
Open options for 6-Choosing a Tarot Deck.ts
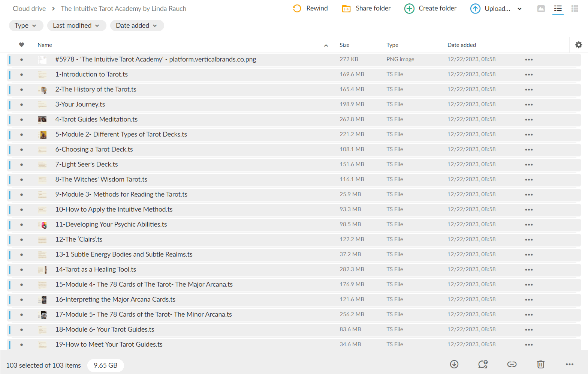point(529,150)
